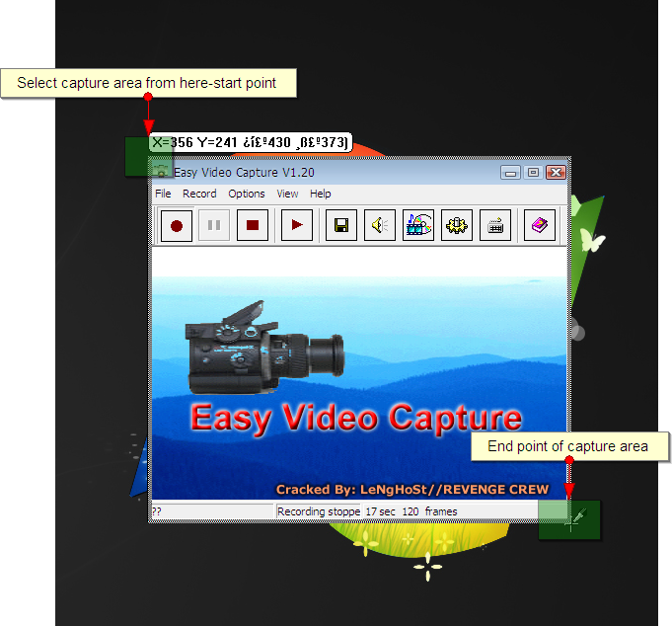Click the '17 sec 120 frames' status entry
Screen dimensions: 672x626
click(x=411, y=511)
